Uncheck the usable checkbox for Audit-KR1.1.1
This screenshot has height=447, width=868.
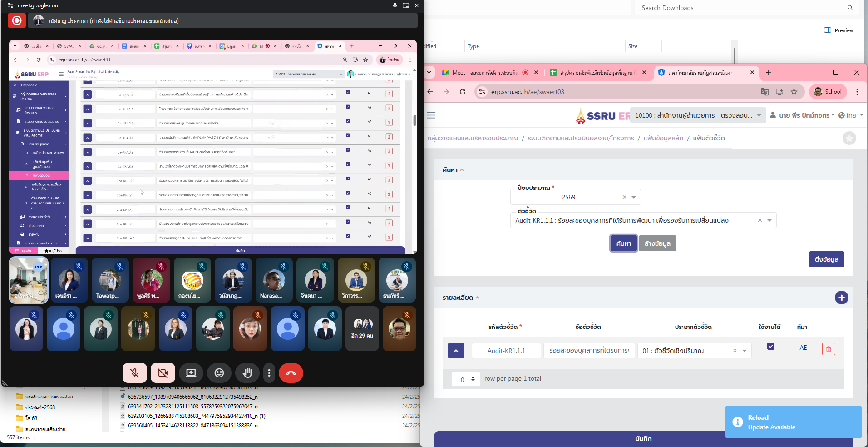(770, 347)
